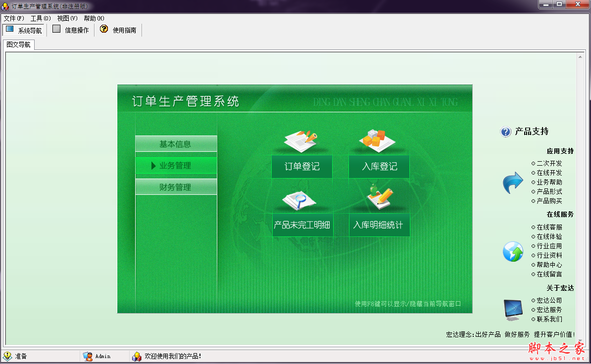Open the 文件(F) menu
This screenshot has height=364, width=591.
click(x=14, y=18)
